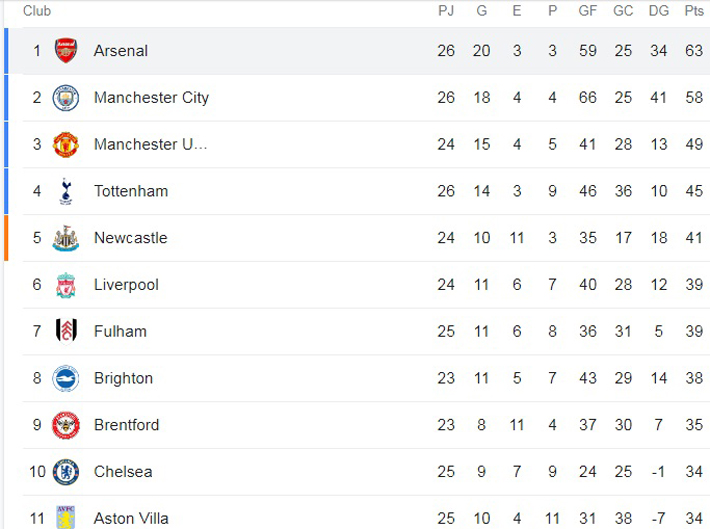
Task: Click the Tottenham crest icon
Action: pos(66,191)
